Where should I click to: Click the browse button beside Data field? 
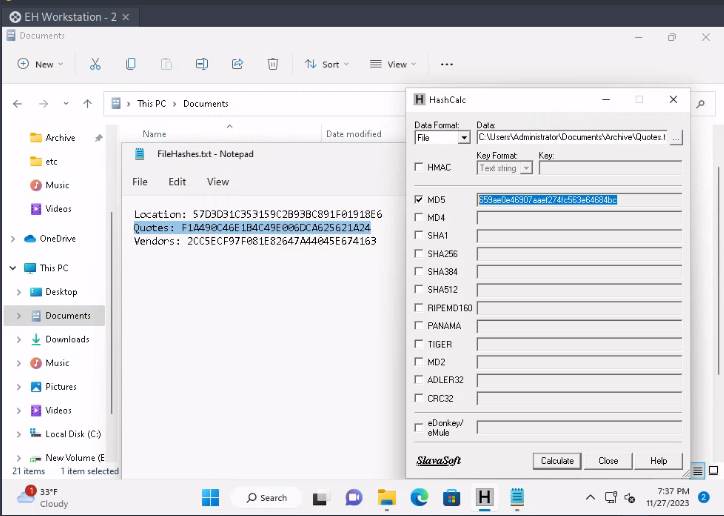(676, 137)
